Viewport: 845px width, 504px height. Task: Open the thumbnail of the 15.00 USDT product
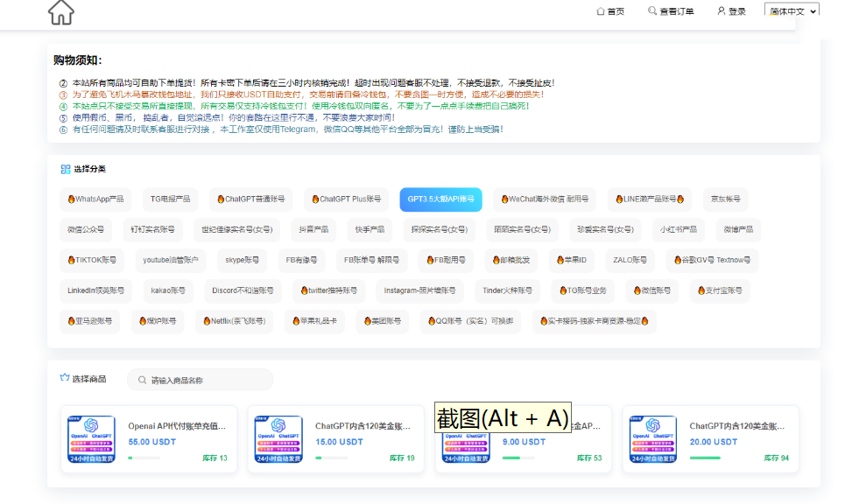pos(278,439)
